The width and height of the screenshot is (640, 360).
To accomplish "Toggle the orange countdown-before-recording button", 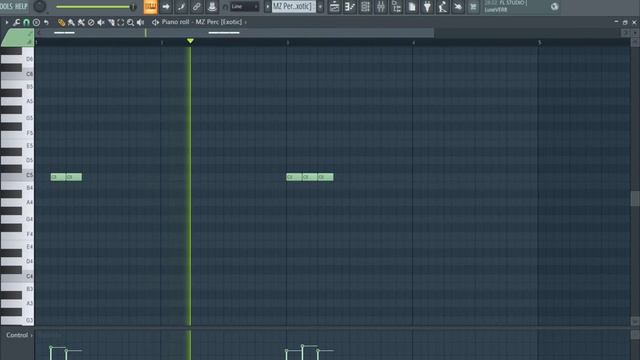I will click(151, 7).
